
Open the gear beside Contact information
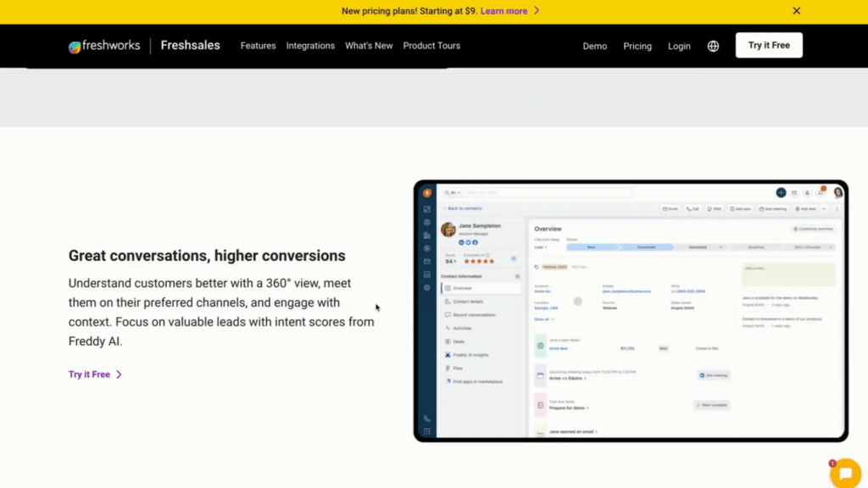(x=518, y=277)
